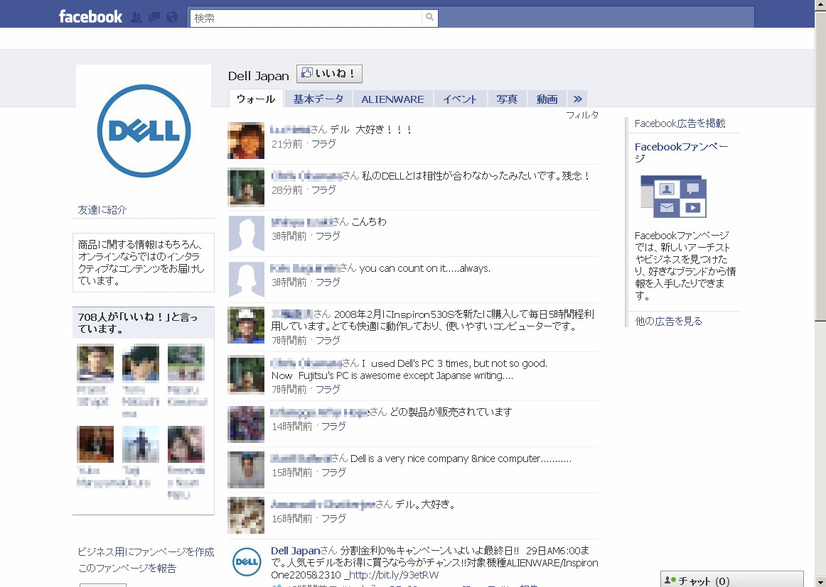Flag the 16時間前 デル。大好き。 post
Viewport: 826px width, 587px height.
333,518
